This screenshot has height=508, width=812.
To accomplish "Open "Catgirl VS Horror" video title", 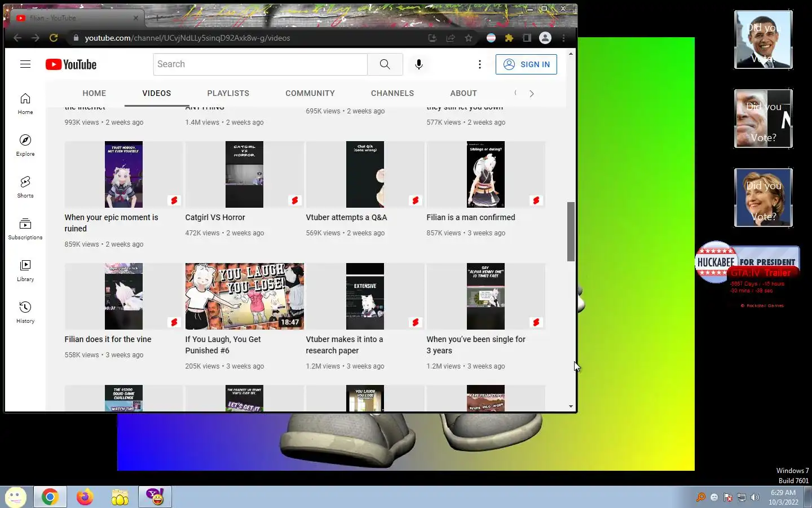I will pos(215,217).
